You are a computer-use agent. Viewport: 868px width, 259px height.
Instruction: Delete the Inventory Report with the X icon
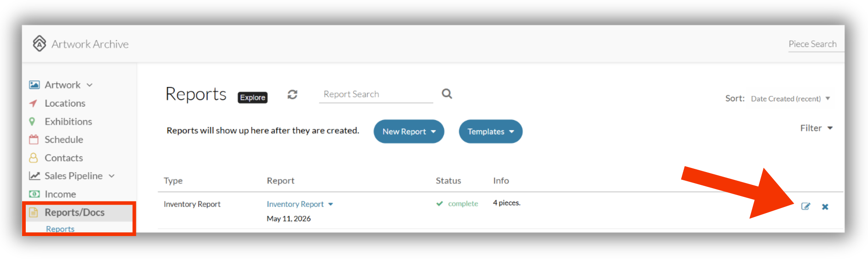(x=825, y=207)
